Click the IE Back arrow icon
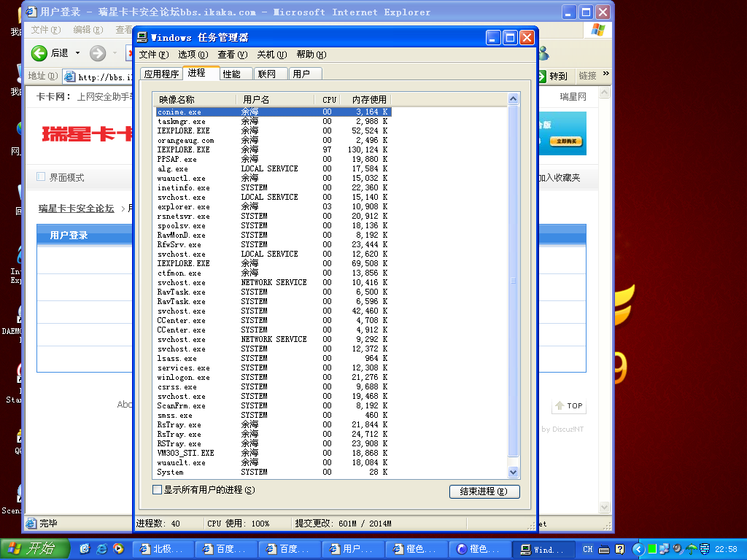747x560 pixels. [39, 52]
